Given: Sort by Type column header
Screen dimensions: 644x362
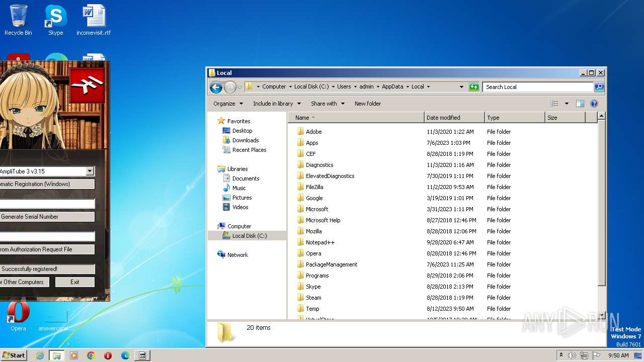Looking at the screenshot, I should pos(515,118).
